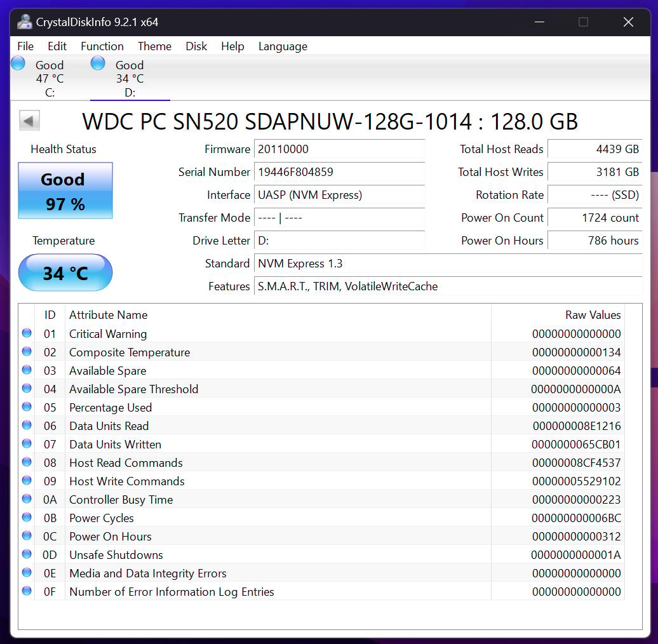Click raw value 0000000000000A
The image size is (658, 644).
[575, 389]
